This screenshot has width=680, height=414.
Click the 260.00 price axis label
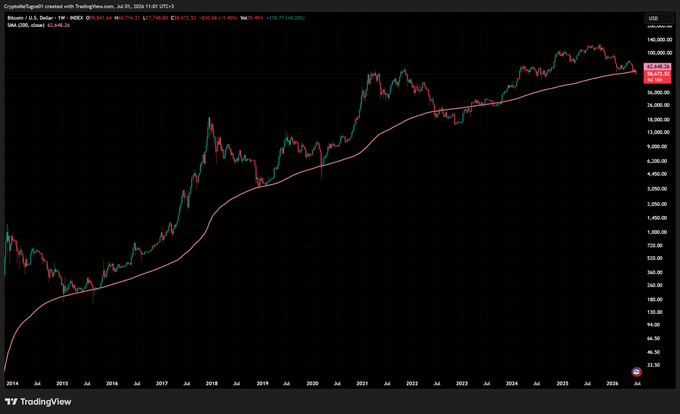pos(655,285)
